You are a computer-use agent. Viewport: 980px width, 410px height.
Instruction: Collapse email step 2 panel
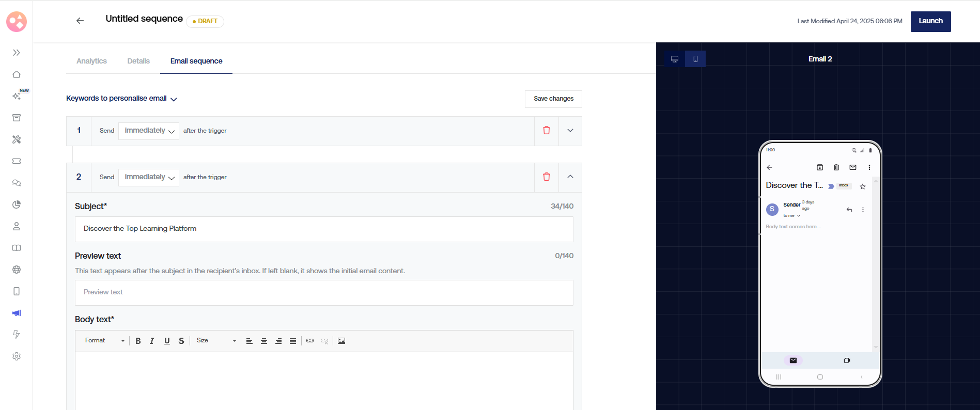click(x=570, y=177)
